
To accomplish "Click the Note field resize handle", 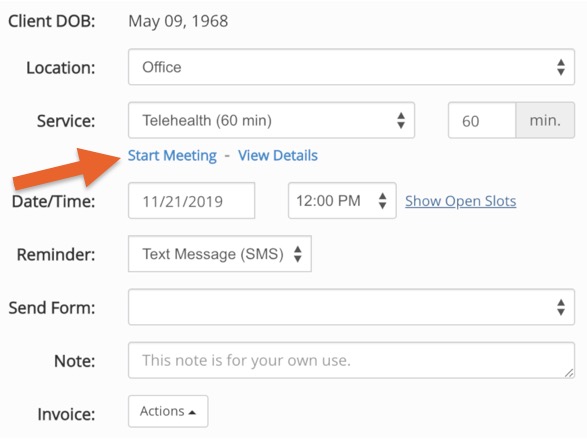I will click(569, 373).
